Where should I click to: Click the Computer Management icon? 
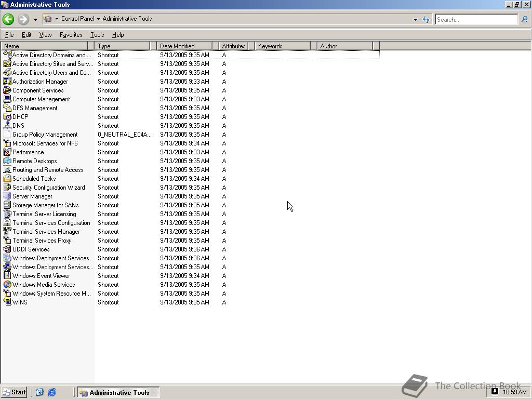(7, 99)
